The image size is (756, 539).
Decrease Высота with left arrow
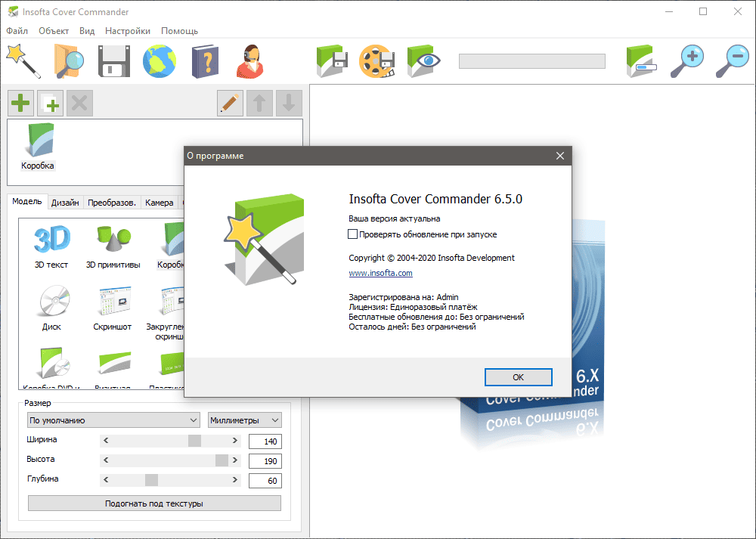106,460
